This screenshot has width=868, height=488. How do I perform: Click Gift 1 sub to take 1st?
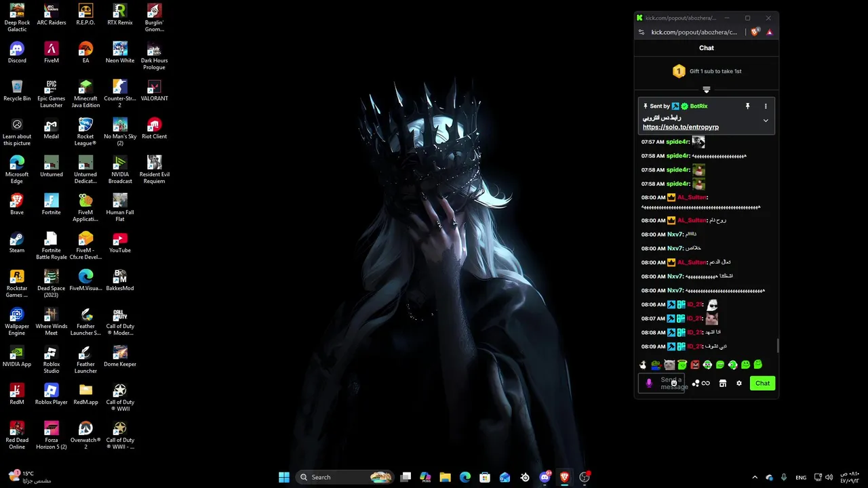(715, 71)
